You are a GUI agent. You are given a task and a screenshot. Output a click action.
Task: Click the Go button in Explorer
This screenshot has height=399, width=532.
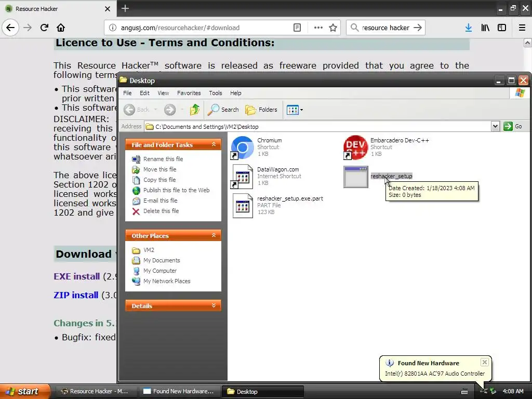pyautogui.click(x=513, y=127)
